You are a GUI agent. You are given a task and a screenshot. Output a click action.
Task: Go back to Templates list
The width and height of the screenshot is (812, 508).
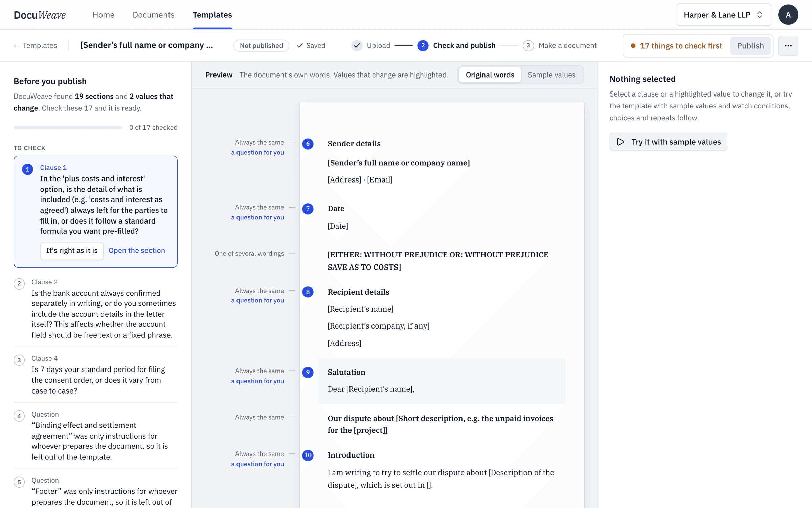[x=35, y=45]
